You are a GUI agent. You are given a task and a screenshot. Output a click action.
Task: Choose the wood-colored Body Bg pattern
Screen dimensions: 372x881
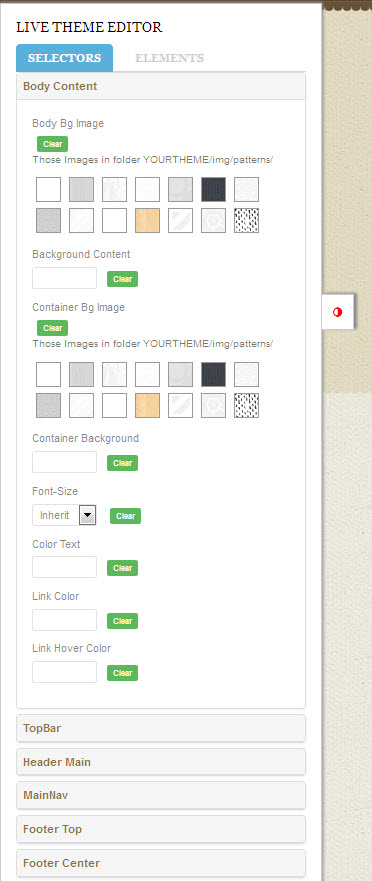(147, 220)
